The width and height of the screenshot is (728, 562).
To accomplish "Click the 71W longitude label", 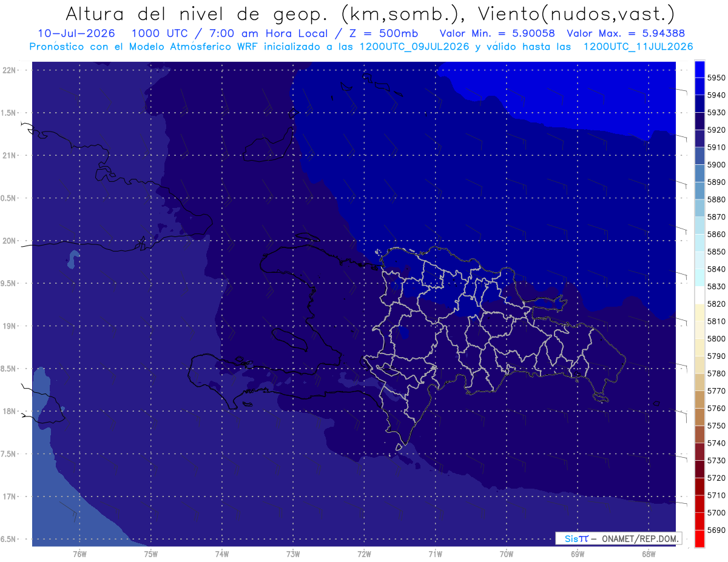I will point(435,554).
